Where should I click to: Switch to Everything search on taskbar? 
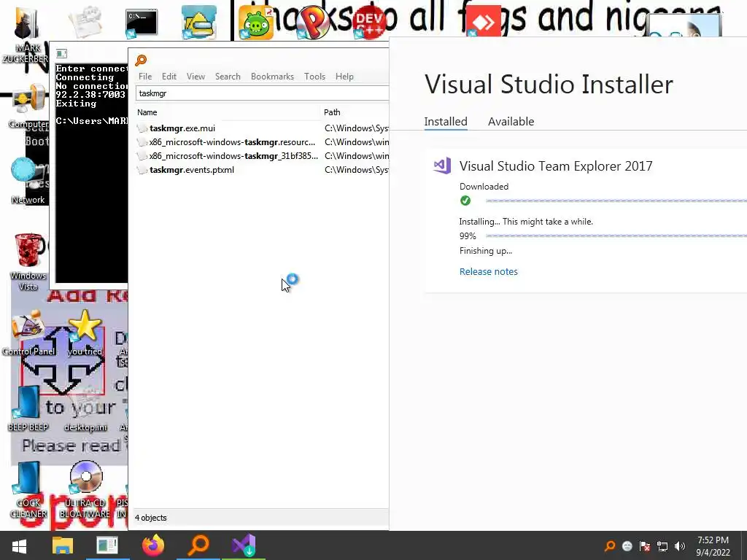pyautogui.click(x=198, y=545)
